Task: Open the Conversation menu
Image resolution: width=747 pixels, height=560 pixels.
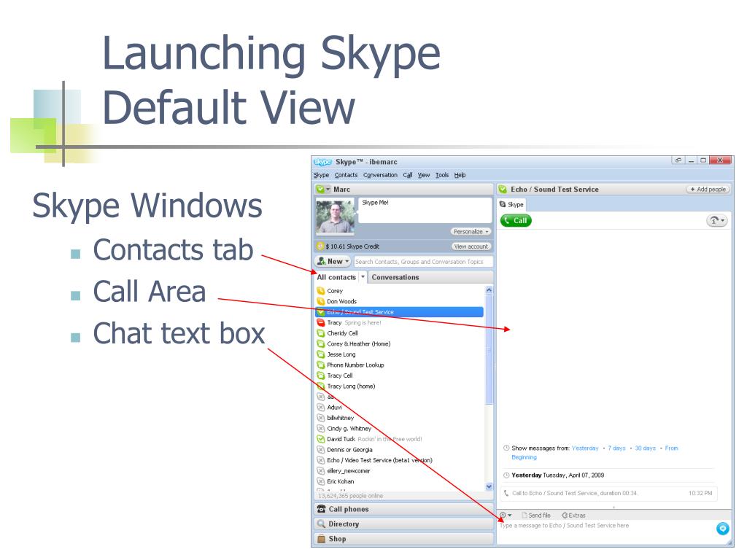Action: pyautogui.click(x=380, y=175)
